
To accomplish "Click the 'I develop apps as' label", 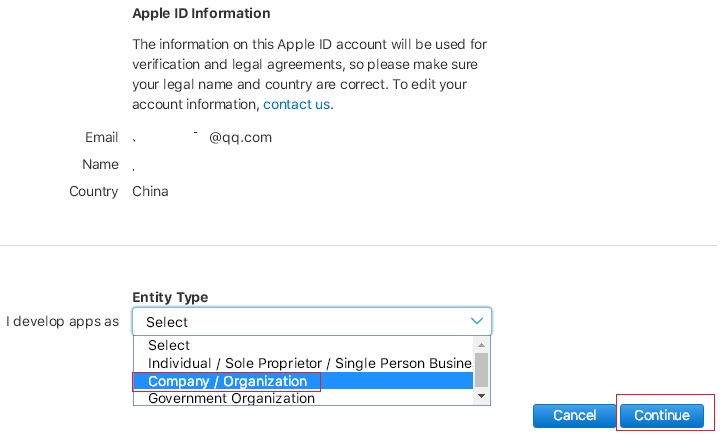I will click(x=62, y=322).
